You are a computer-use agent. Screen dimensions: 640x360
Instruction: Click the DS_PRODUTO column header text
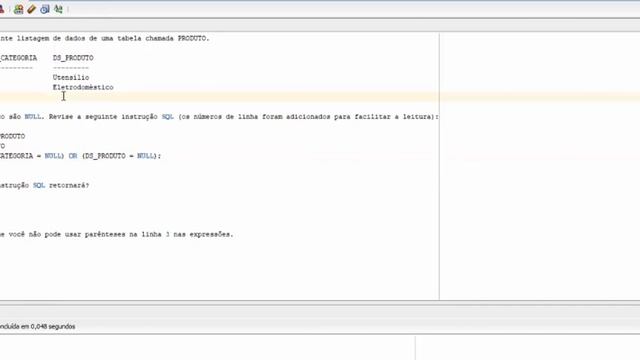[x=73, y=58]
